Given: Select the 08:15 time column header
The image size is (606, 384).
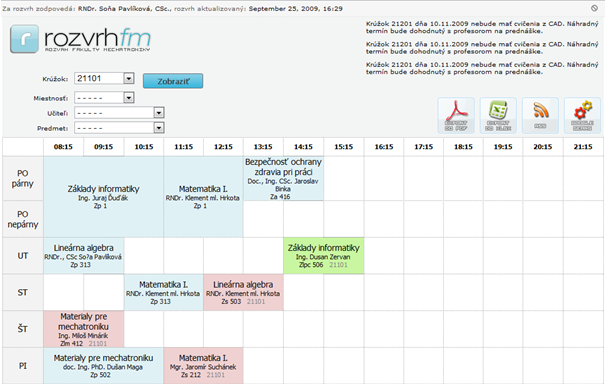Looking at the screenshot, I should tap(63, 147).
